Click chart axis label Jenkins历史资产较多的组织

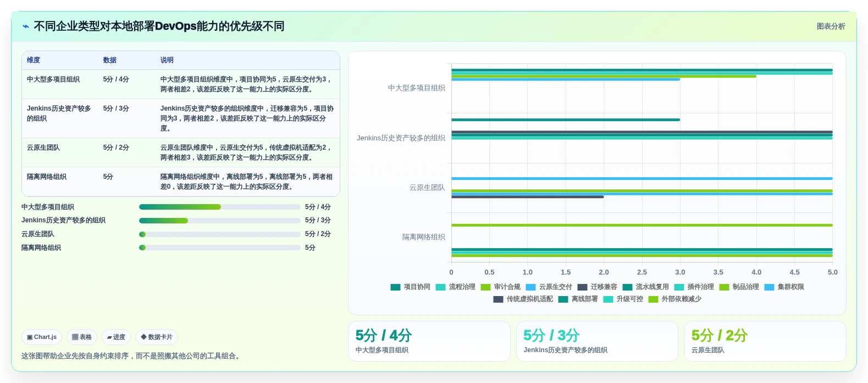[x=401, y=138]
